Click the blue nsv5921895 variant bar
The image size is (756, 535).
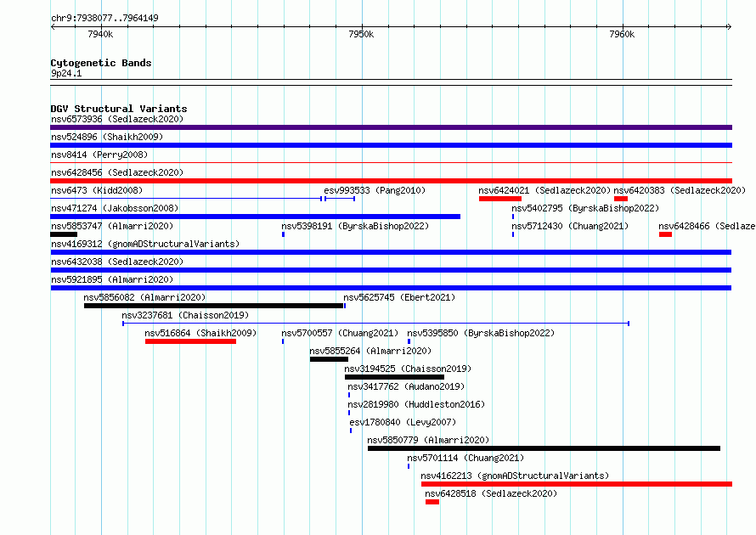(391, 288)
